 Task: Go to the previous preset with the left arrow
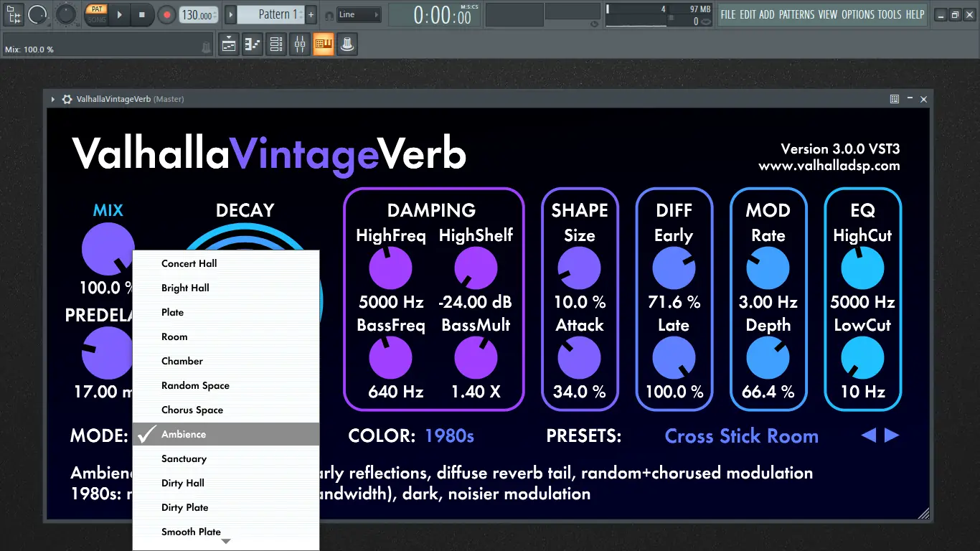click(x=869, y=435)
